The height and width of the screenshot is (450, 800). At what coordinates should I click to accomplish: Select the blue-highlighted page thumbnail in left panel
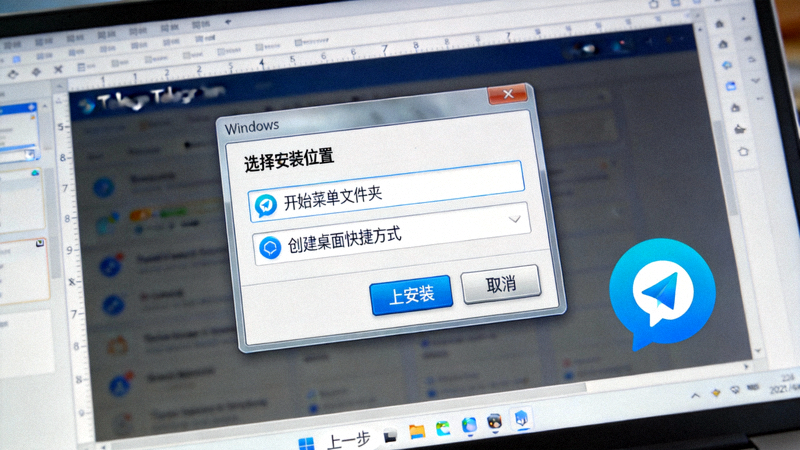19,131
